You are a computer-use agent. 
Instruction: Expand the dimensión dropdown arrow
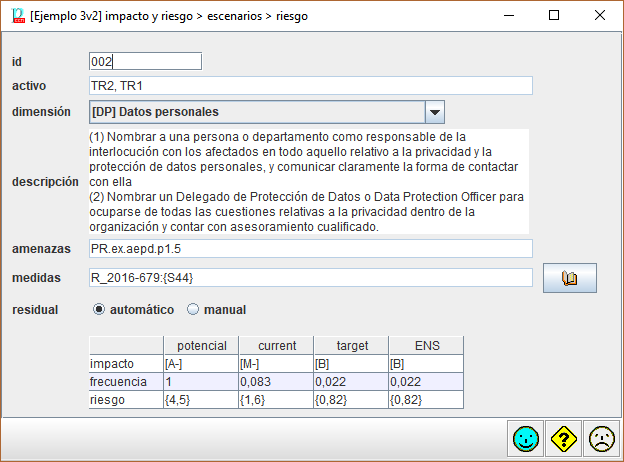(434, 112)
